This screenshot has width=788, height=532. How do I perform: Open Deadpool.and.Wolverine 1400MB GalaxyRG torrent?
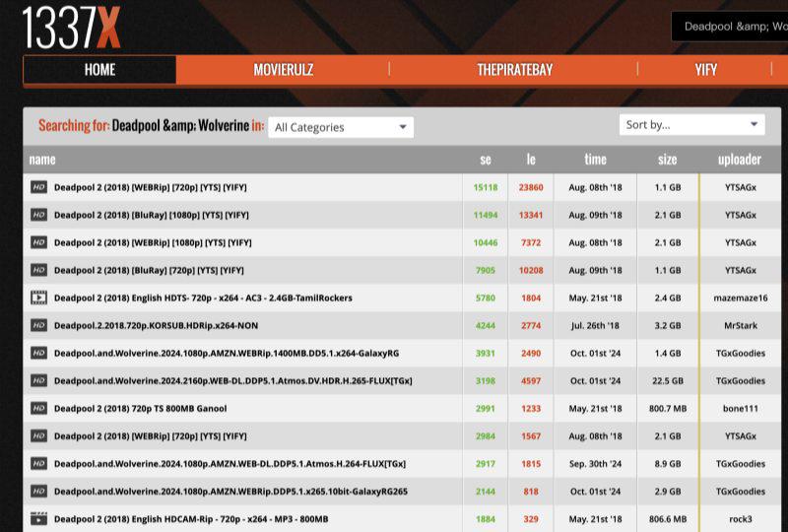(227, 353)
